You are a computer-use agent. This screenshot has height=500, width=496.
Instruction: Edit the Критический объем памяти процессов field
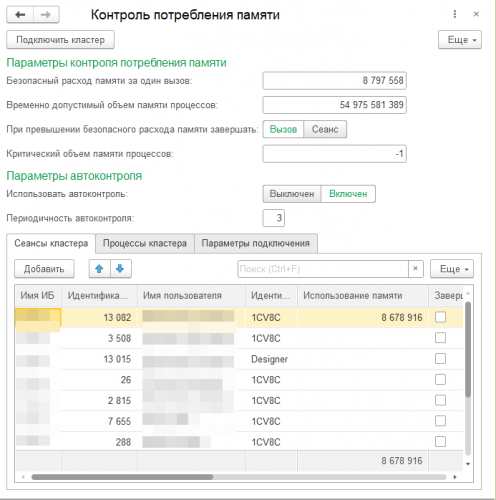(334, 154)
